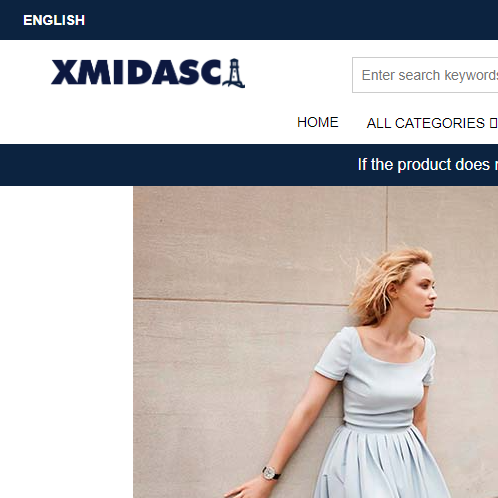
Task: Click the wristwatch in the banner photo
Action: point(270,473)
